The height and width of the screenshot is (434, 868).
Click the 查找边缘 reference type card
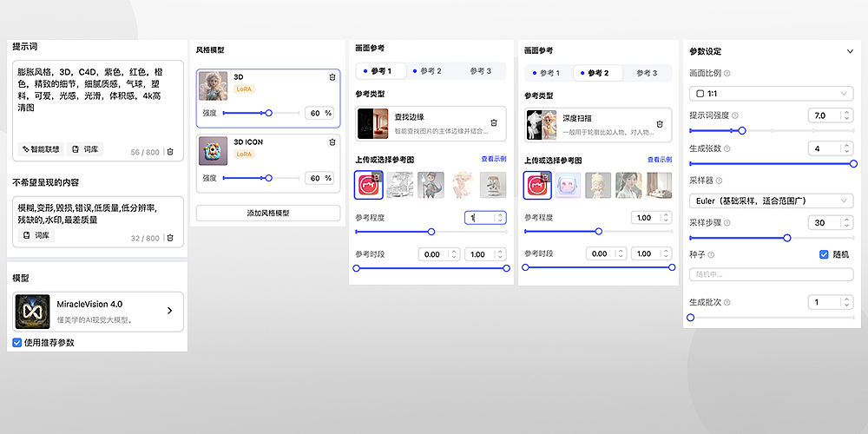(431, 123)
